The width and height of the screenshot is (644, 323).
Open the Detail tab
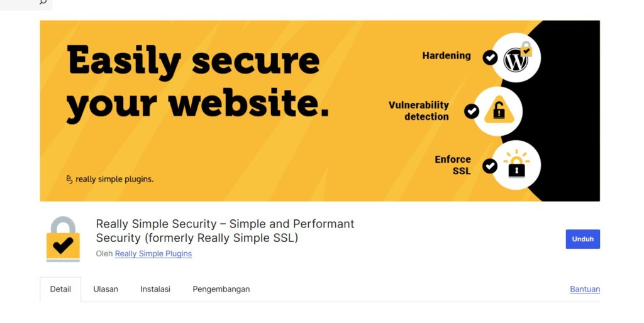click(60, 289)
